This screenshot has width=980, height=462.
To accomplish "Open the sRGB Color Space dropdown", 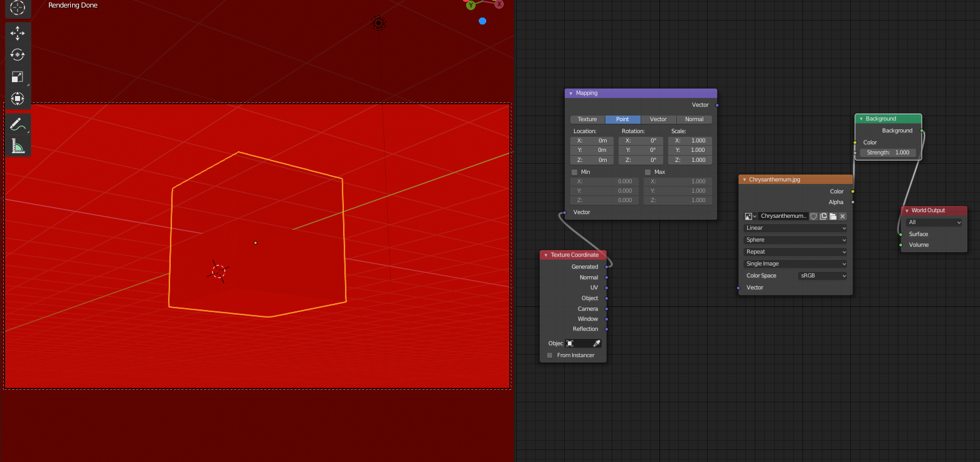I will tap(823, 276).
